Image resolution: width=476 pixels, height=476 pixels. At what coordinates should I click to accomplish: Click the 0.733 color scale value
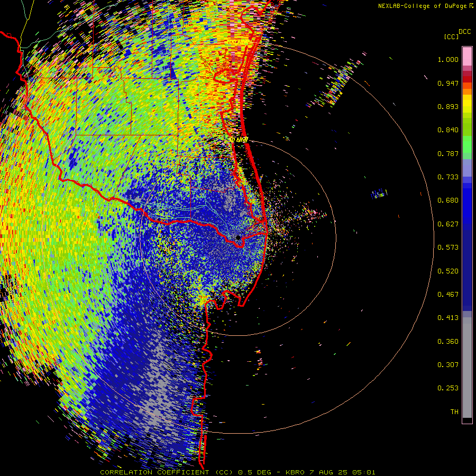pyautogui.click(x=448, y=177)
